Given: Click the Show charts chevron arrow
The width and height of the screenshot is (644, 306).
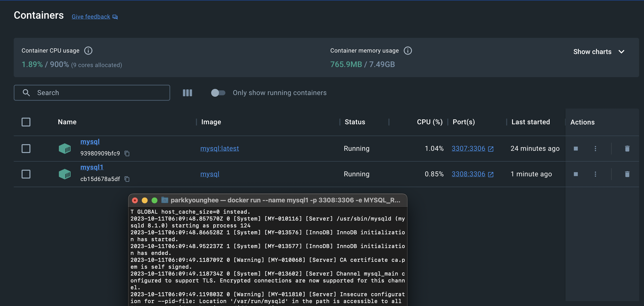Looking at the screenshot, I should (621, 52).
